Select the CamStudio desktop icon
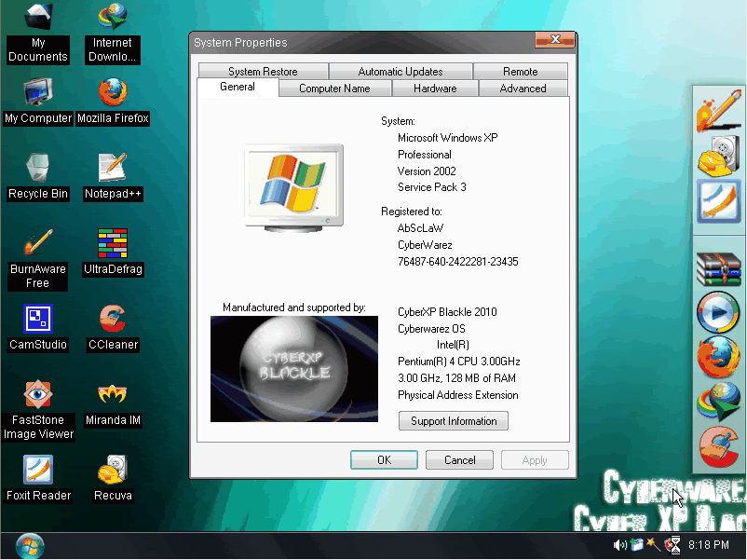747x560 pixels. [x=38, y=328]
